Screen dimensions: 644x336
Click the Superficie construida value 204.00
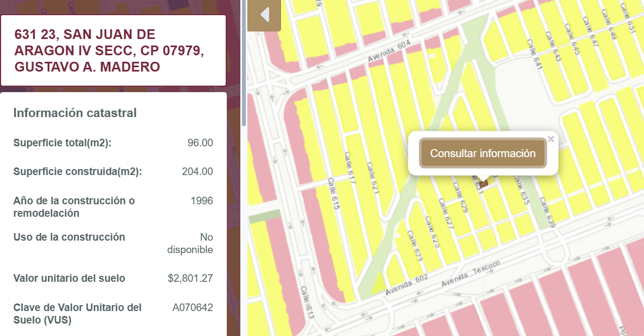(x=197, y=171)
